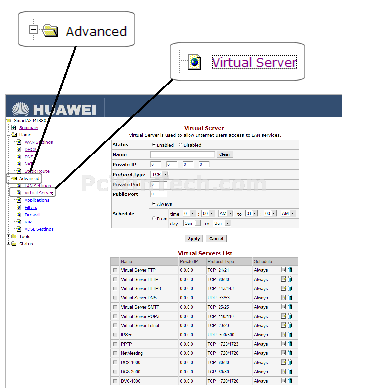Tick the Virtual Server FTP checkbox
This screenshot has height=388, width=365.
click(115, 270)
